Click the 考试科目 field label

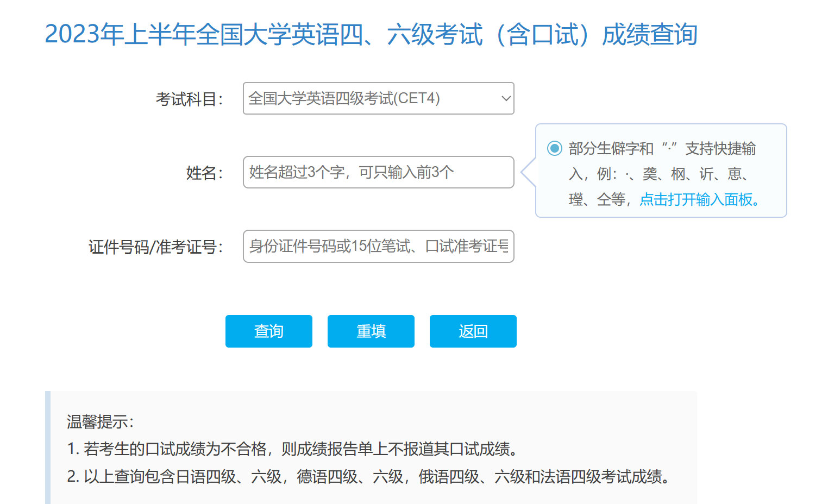189,99
